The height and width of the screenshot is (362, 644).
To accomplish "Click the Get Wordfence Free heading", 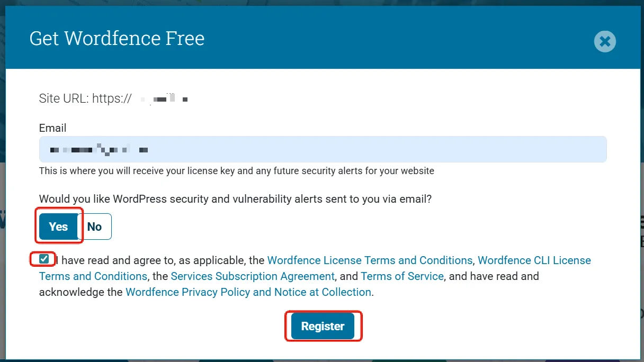I will (117, 39).
